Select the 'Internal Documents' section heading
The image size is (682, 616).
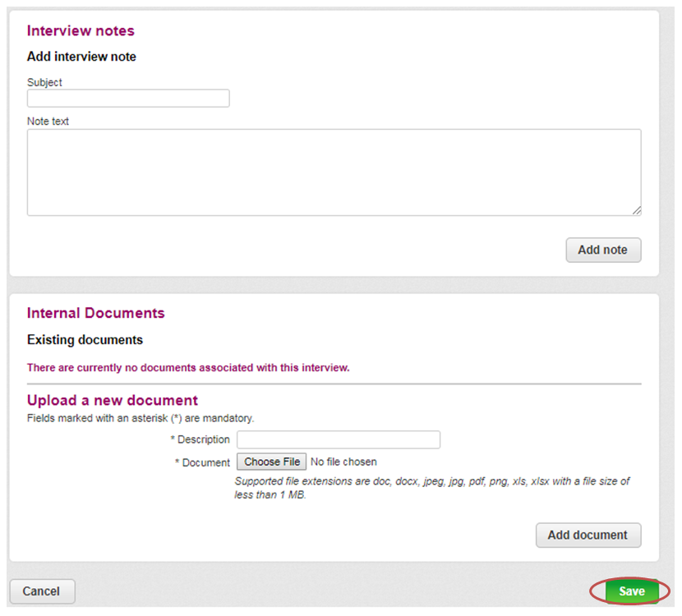pos(95,313)
